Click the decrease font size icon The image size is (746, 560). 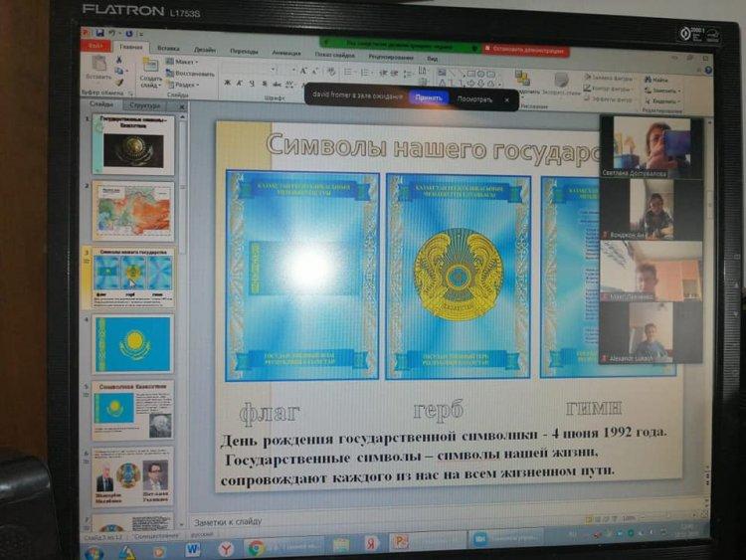314,72
